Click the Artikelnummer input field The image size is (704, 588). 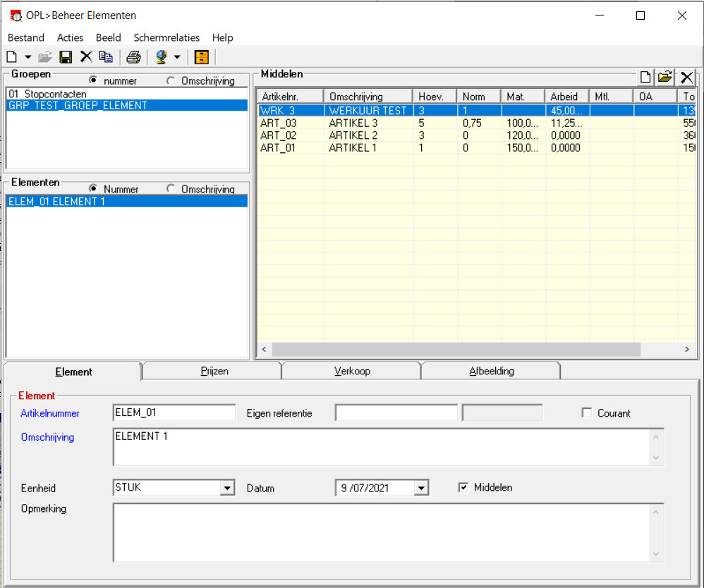pyautogui.click(x=174, y=412)
